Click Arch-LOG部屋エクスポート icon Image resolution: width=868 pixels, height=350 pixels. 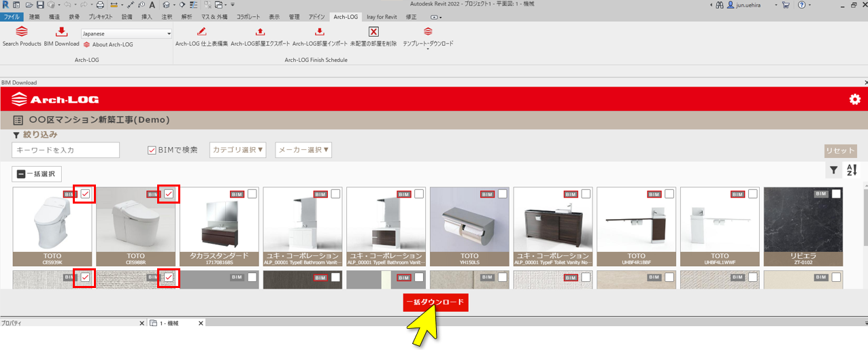tap(260, 31)
